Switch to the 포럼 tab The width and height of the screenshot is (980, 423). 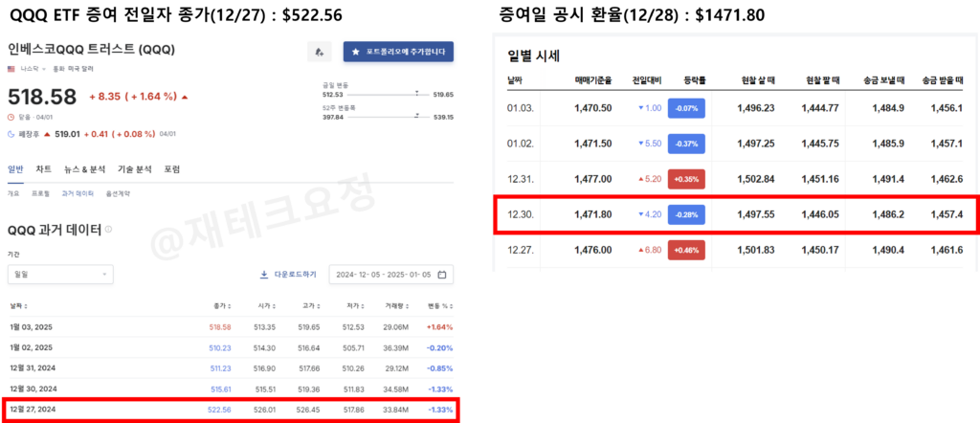coord(172,169)
